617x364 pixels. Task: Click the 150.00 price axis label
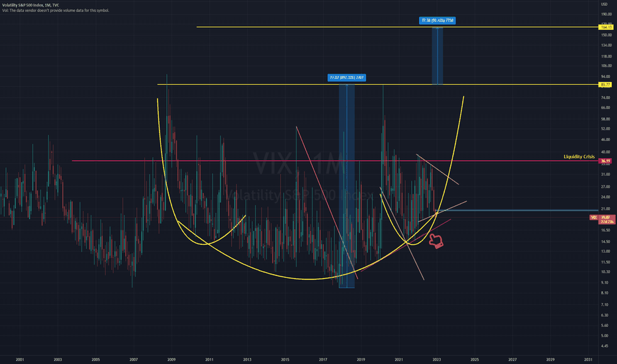click(606, 35)
